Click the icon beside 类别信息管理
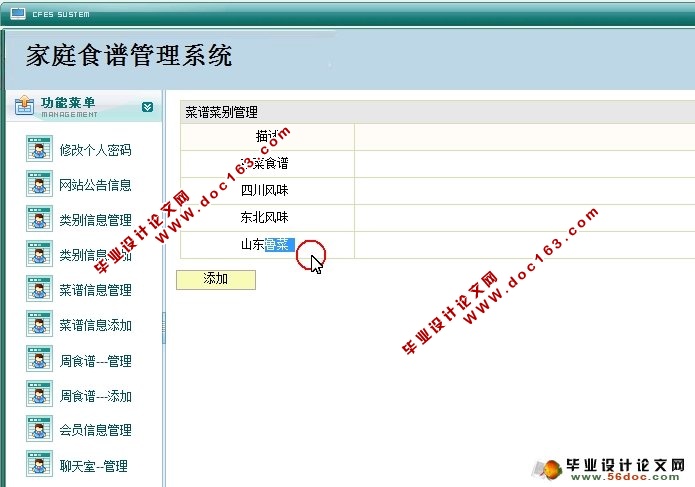The width and height of the screenshot is (695, 487). [39, 218]
